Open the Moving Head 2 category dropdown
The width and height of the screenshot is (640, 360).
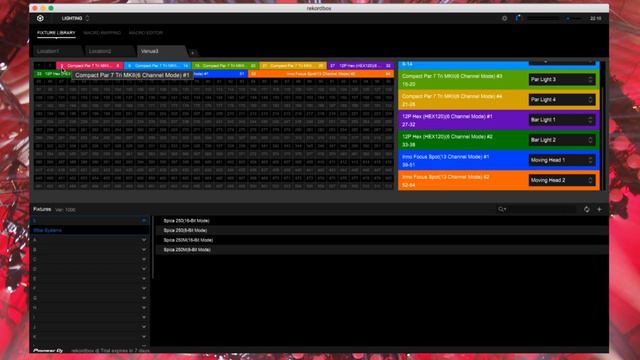point(562,180)
